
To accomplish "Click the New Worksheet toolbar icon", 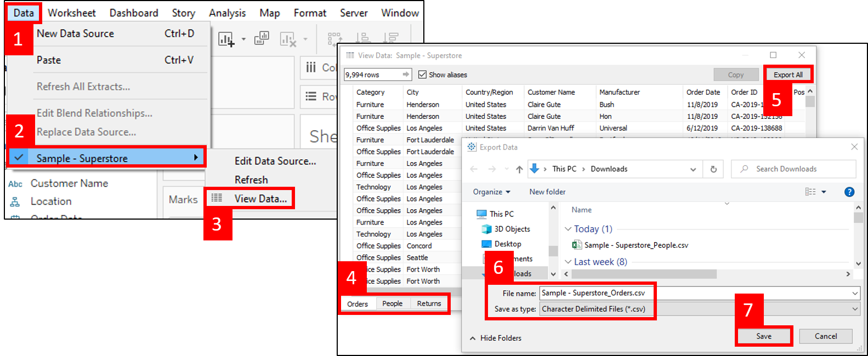I will (x=226, y=39).
